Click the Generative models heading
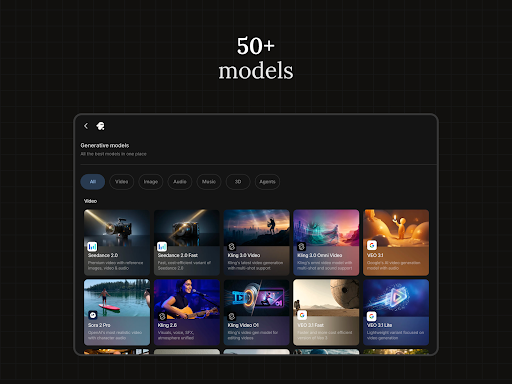This screenshot has width=512, height=384. point(105,145)
